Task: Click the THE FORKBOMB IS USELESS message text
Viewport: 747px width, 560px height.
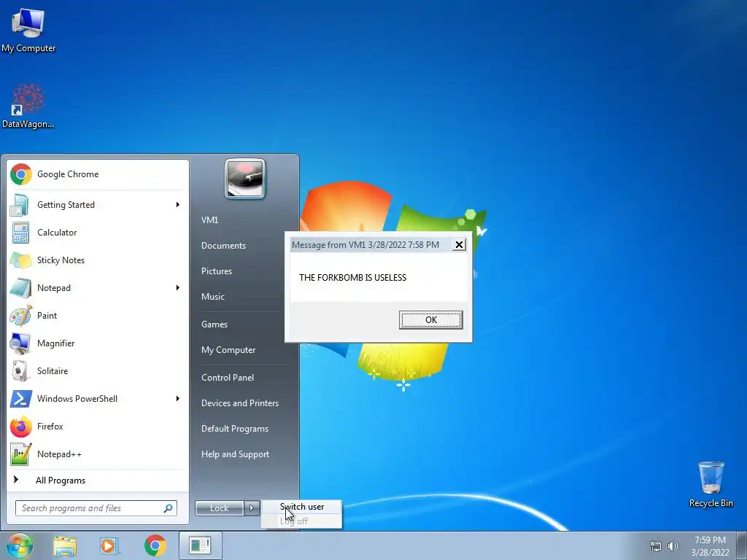Action: 352,278
